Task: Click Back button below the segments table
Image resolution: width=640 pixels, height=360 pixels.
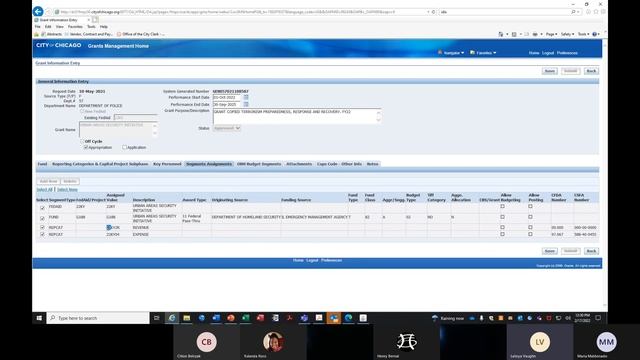Action: point(591,251)
